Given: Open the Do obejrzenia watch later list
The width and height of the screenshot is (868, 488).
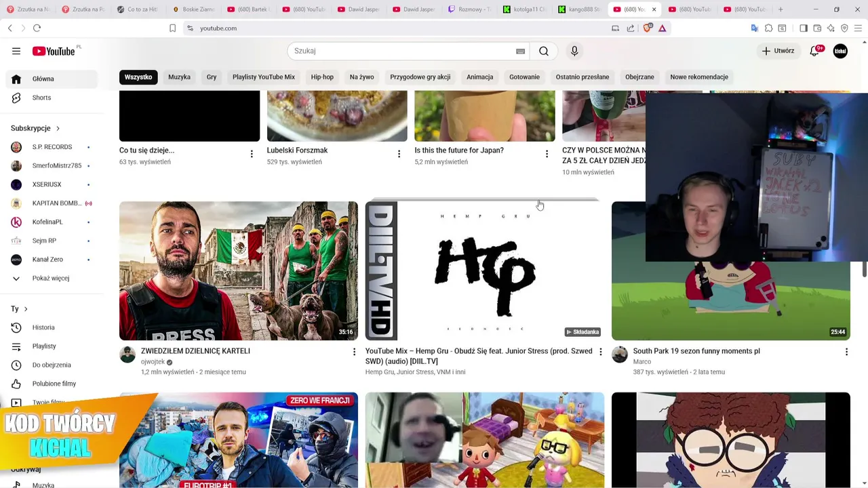Looking at the screenshot, I should pyautogui.click(x=52, y=365).
